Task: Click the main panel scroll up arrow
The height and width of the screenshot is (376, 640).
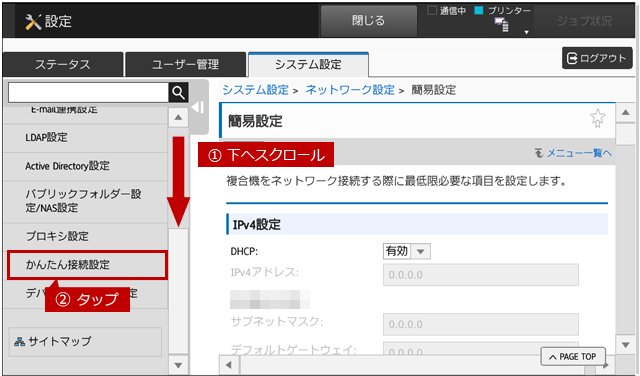Action: click(625, 112)
